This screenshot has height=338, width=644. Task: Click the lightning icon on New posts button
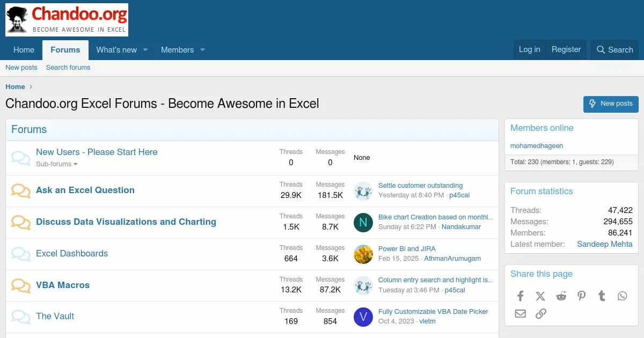(592, 104)
